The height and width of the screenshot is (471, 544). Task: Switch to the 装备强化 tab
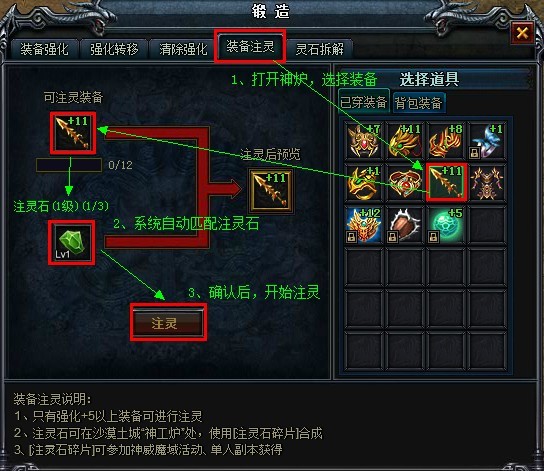click(x=44, y=49)
